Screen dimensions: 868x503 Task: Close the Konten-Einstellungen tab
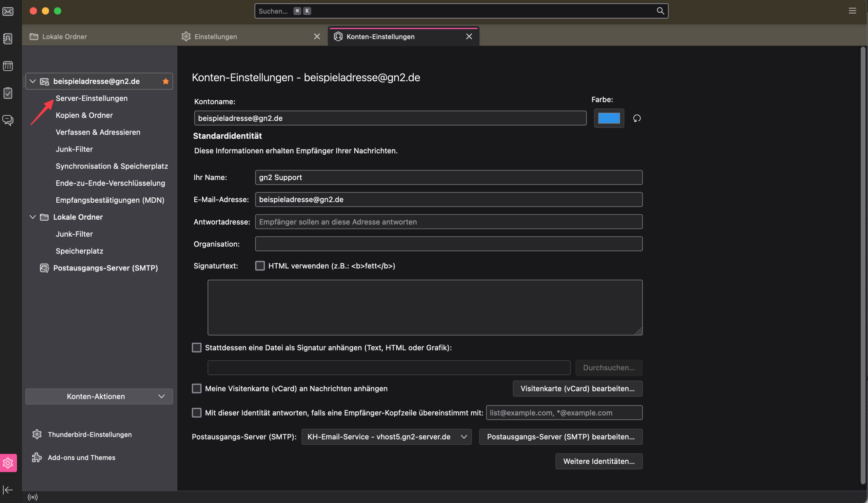pos(469,37)
